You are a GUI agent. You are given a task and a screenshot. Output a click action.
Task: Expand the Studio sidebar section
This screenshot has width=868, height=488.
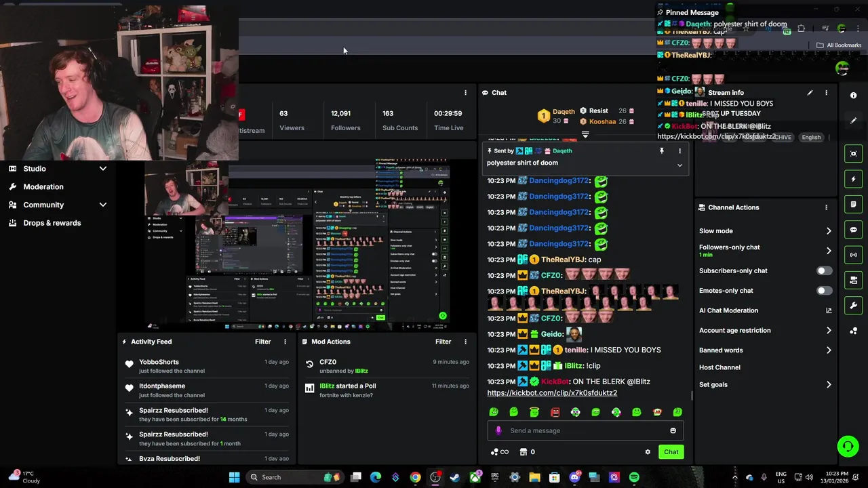point(103,169)
